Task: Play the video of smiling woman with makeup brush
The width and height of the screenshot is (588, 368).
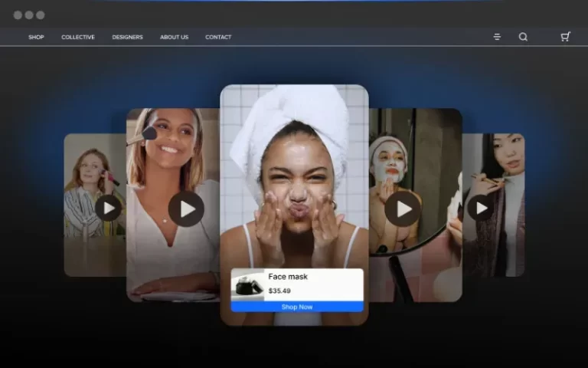Action: pos(186,209)
